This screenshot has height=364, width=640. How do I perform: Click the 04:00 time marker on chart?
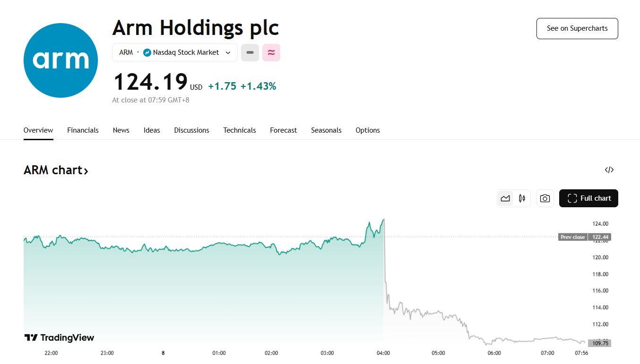pos(383,353)
